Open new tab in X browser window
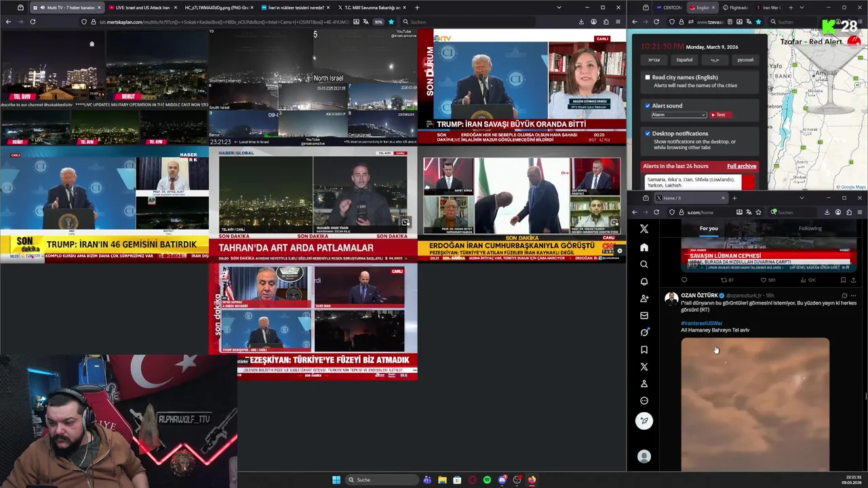The width and height of the screenshot is (868, 488). click(734, 198)
